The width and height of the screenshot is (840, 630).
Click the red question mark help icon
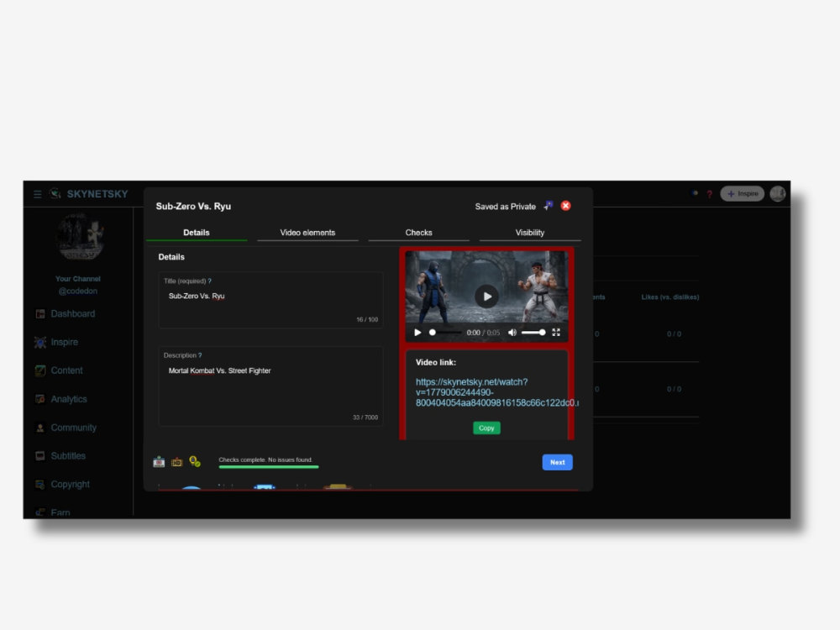click(709, 194)
